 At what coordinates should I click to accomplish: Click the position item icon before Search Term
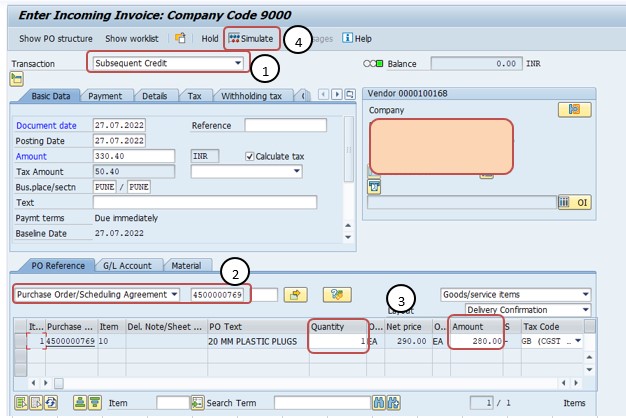pyautogui.click(x=197, y=403)
